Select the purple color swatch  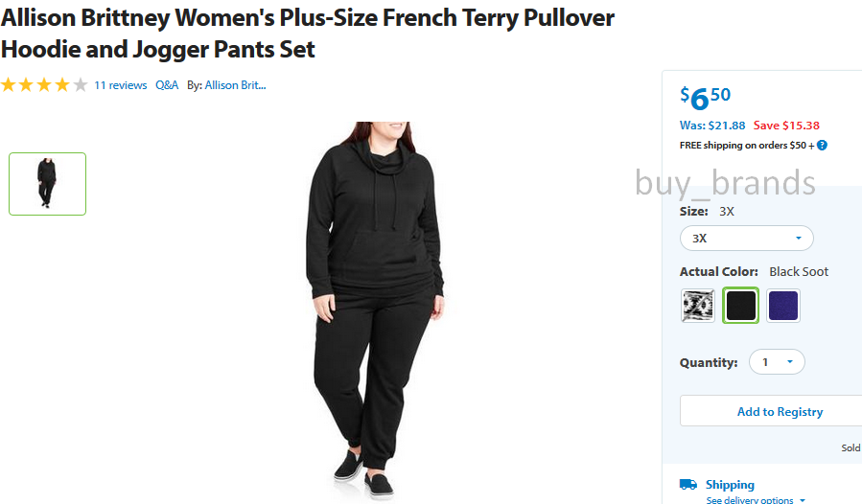(782, 306)
